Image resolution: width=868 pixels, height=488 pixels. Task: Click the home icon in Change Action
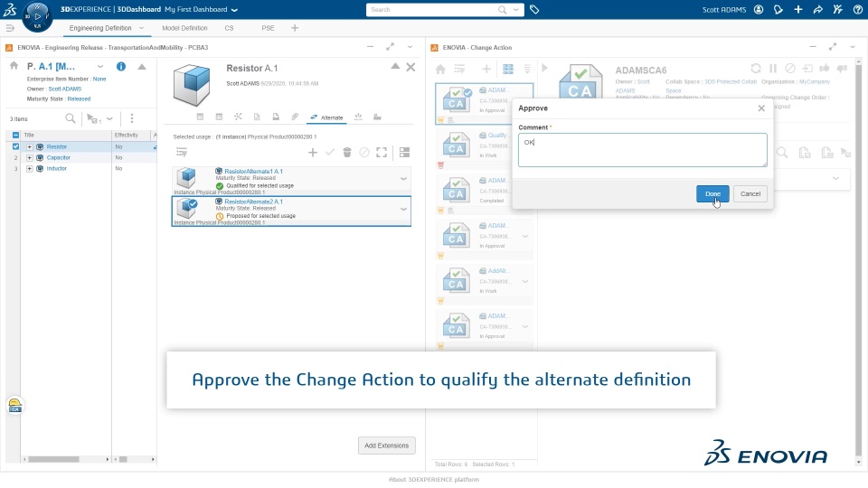pyautogui.click(x=440, y=70)
